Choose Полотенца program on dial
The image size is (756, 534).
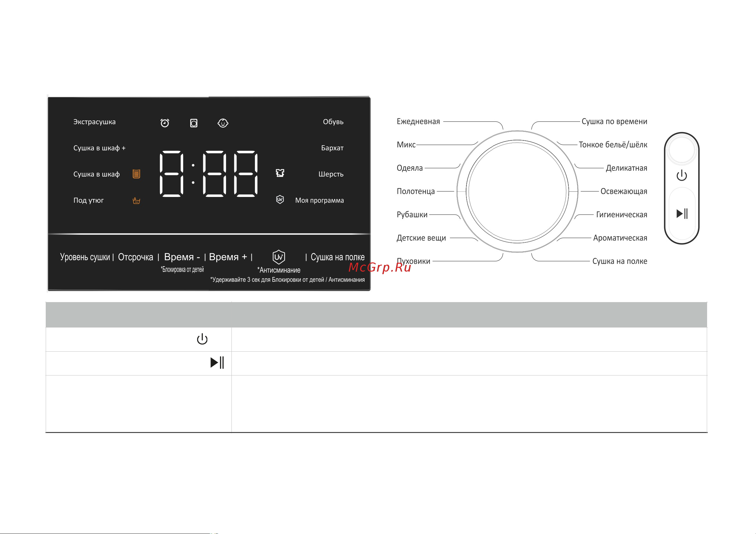click(x=416, y=192)
